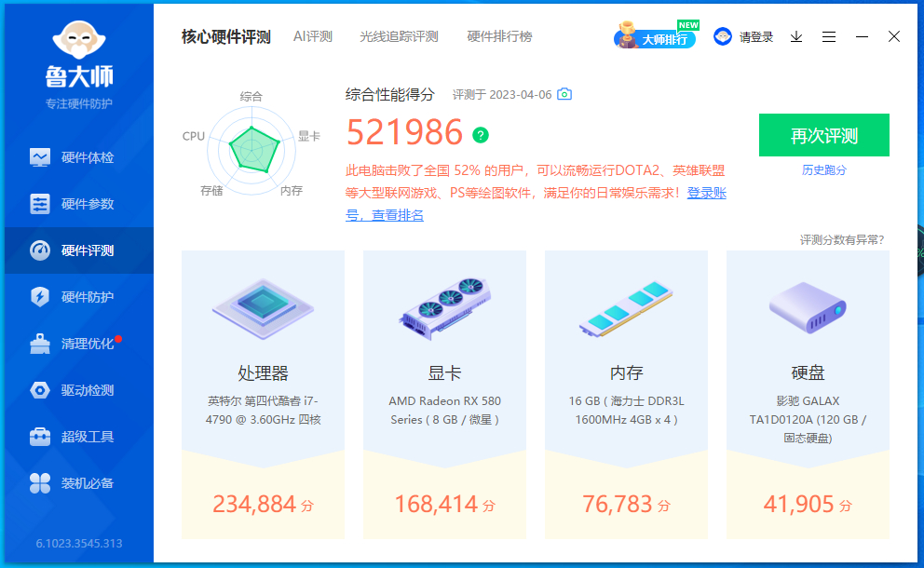The image size is (924, 568).
Task: Click the 超级工具 toolbox icon
Action: 40,437
